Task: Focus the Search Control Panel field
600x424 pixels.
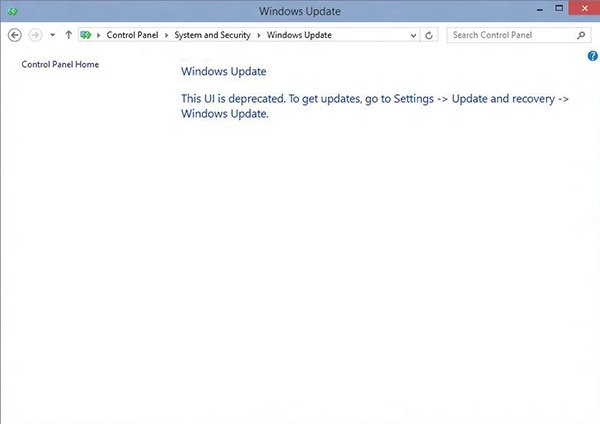Action: tap(518, 35)
